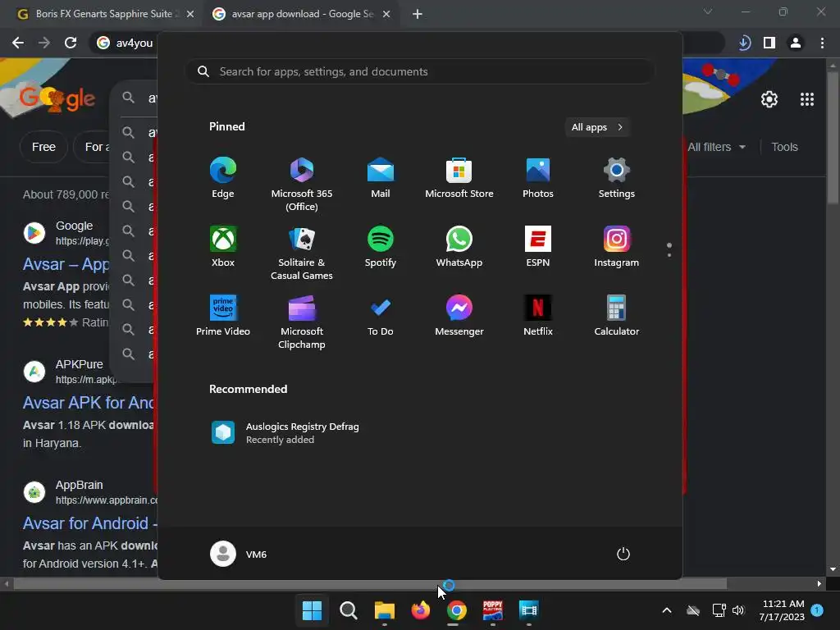Go to the next page of pinned apps
840x630 pixels.
point(669,255)
